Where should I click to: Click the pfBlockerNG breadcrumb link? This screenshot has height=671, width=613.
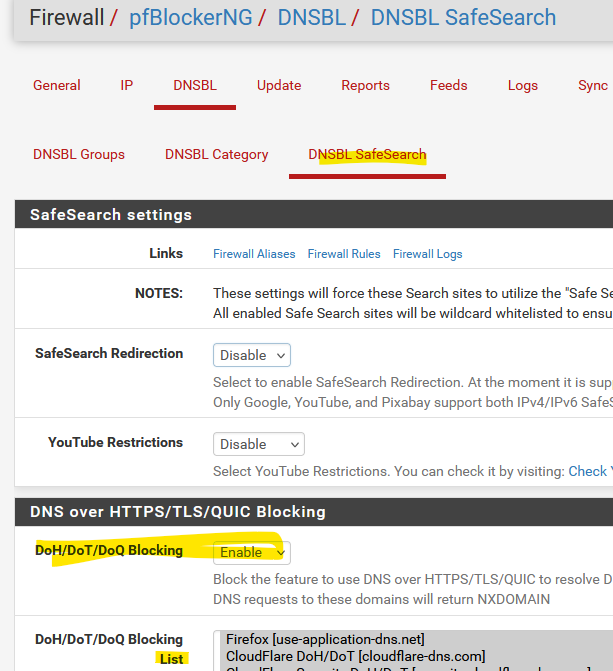click(190, 18)
